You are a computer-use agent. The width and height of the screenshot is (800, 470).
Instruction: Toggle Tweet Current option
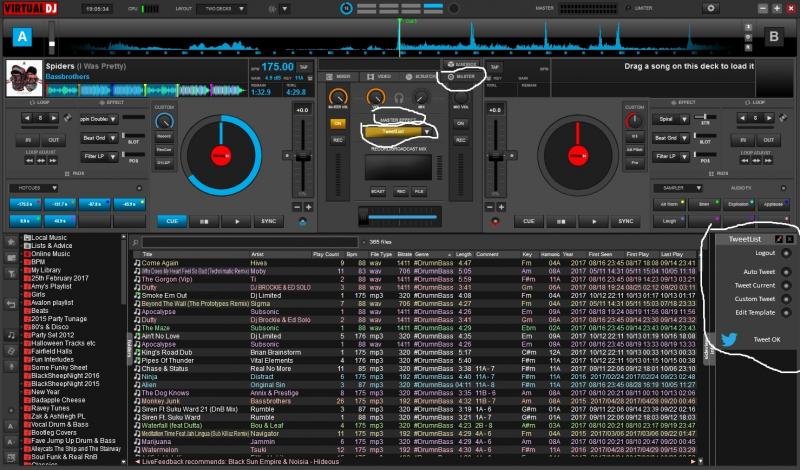click(x=786, y=286)
